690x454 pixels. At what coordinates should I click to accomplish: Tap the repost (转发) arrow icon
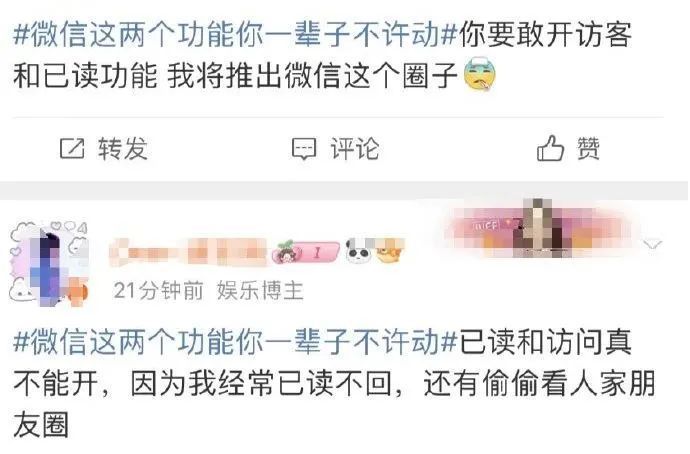click(x=72, y=148)
